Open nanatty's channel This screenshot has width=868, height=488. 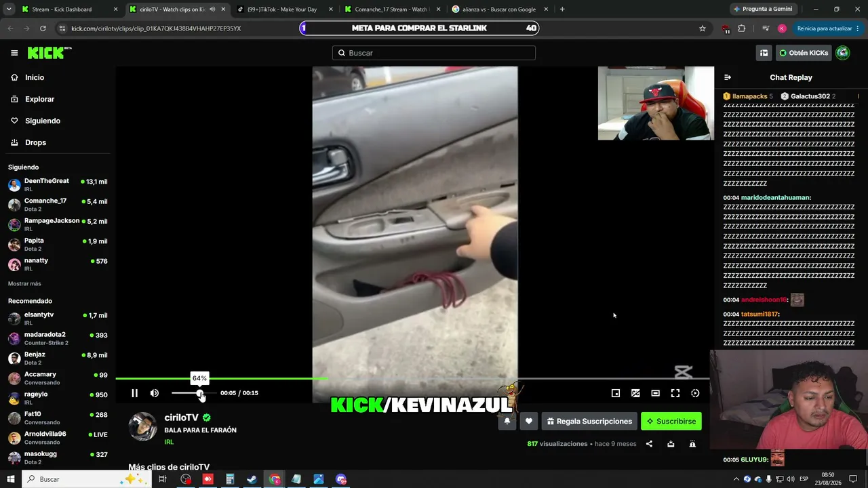tap(58, 264)
